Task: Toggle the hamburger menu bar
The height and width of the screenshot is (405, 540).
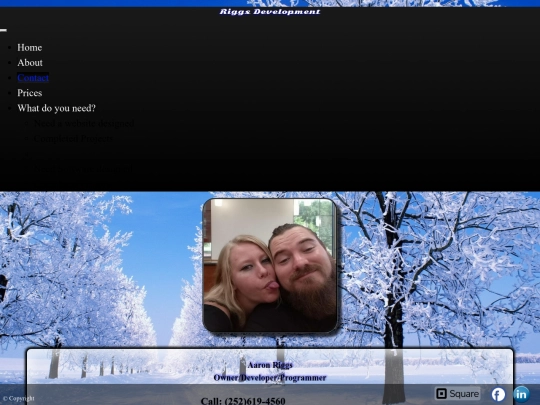Action: click(x=3, y=30)
